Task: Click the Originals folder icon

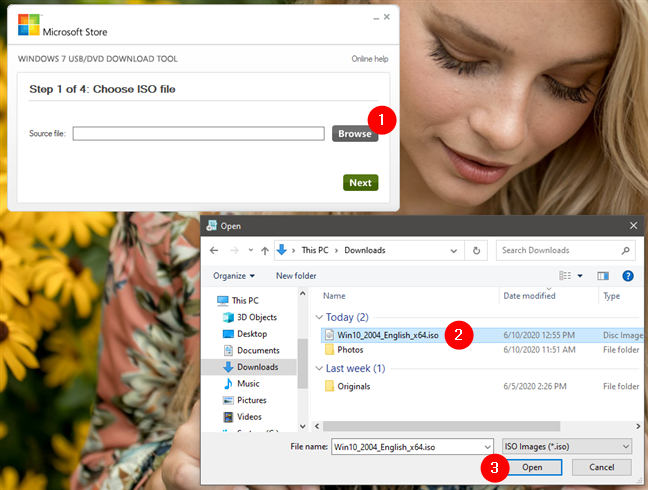Action: click(x=329, y=386)
